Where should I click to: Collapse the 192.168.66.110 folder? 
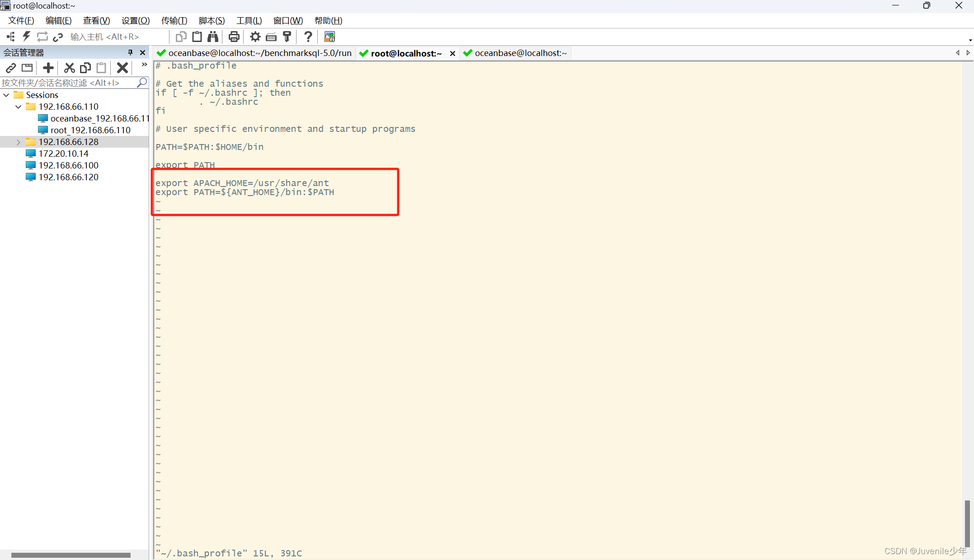19,107
